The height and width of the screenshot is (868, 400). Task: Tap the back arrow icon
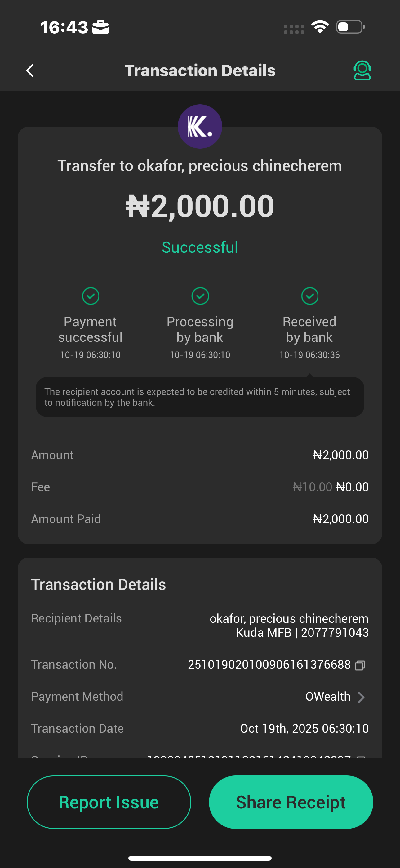point(30,71)
